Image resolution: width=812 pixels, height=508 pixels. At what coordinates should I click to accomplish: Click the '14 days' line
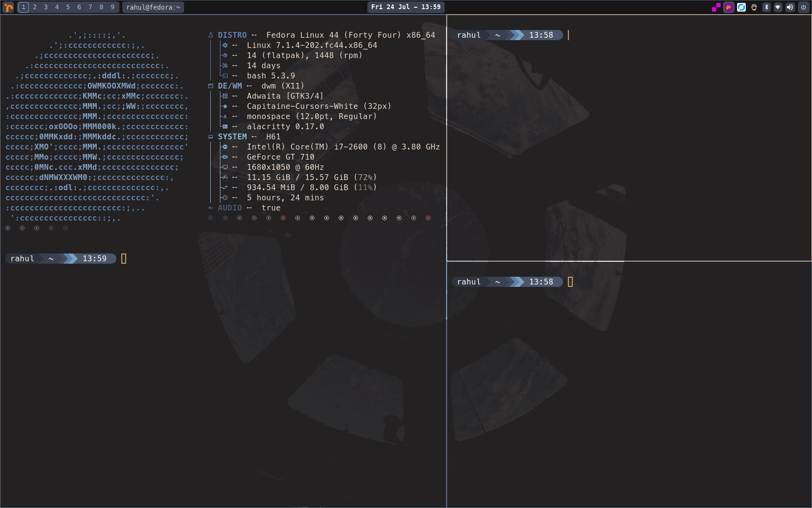click(263, 66)
